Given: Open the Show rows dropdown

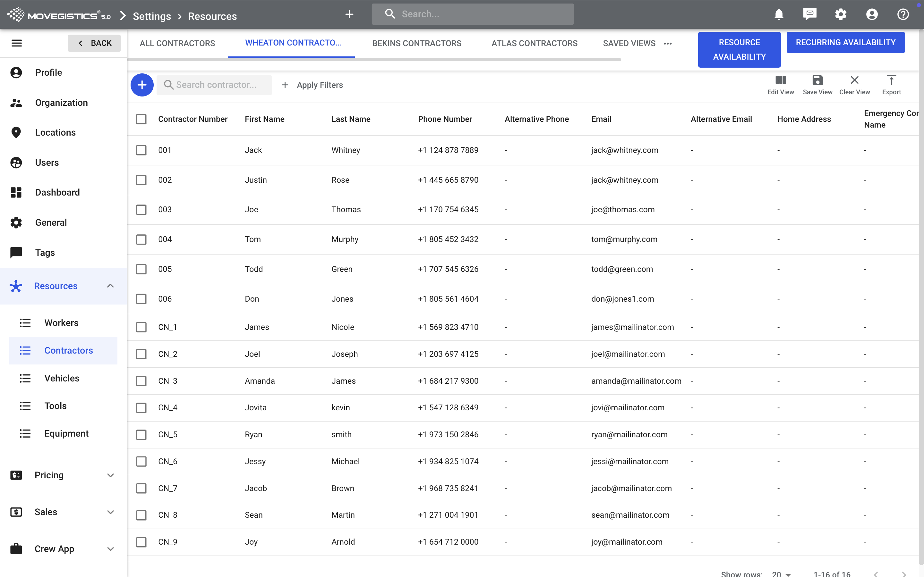Looking at the screenshot, I should tap(781, 573).
